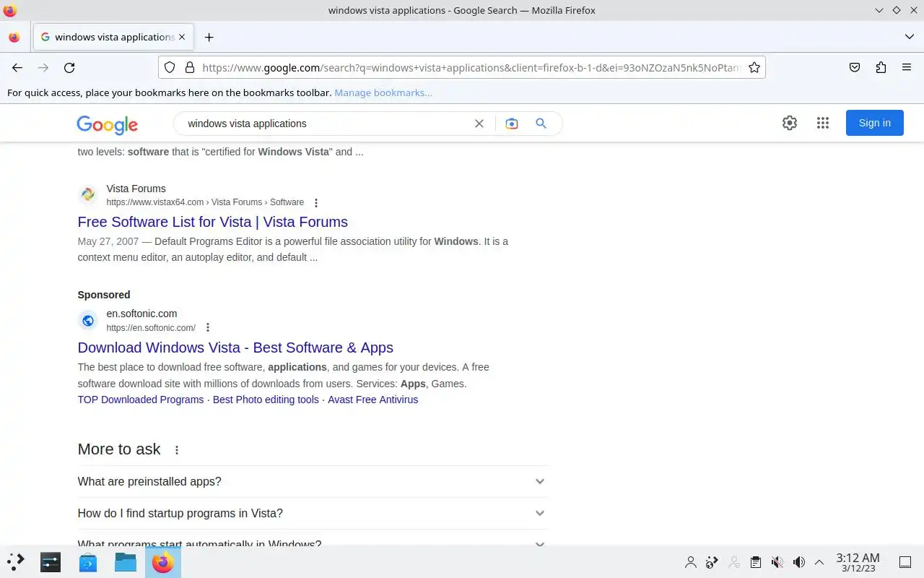This screenshot has height=578, width=924.
Task: Open System Settings taskbar icon
Action: 51,561
